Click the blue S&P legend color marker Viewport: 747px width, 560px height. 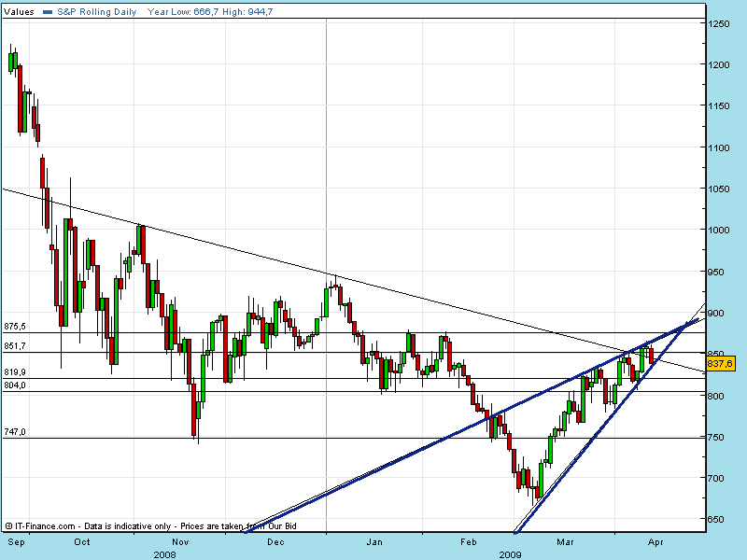[x=48, y=12]
